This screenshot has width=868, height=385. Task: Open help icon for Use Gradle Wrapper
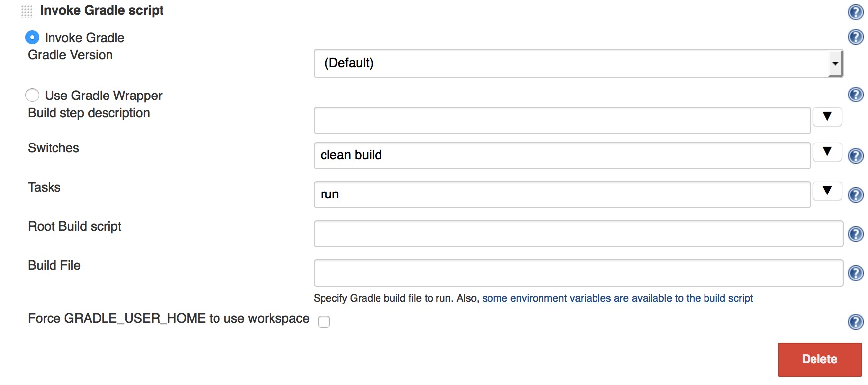coord(855,95)
